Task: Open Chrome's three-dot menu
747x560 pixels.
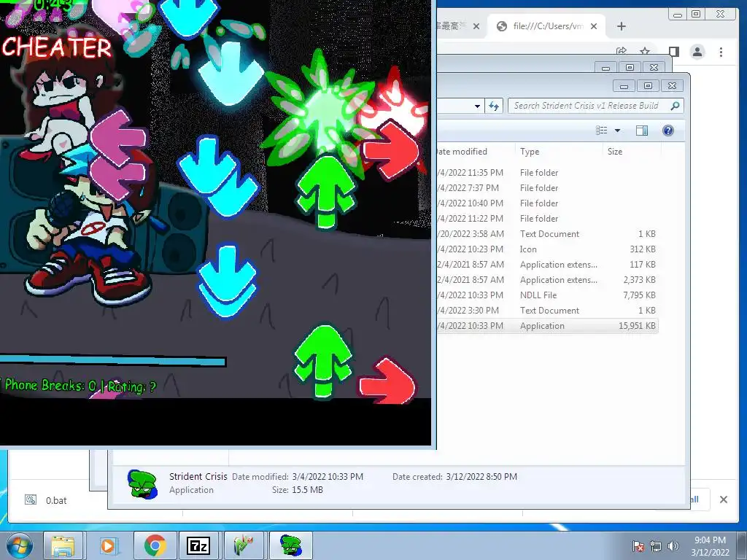Action: [721, 52]
